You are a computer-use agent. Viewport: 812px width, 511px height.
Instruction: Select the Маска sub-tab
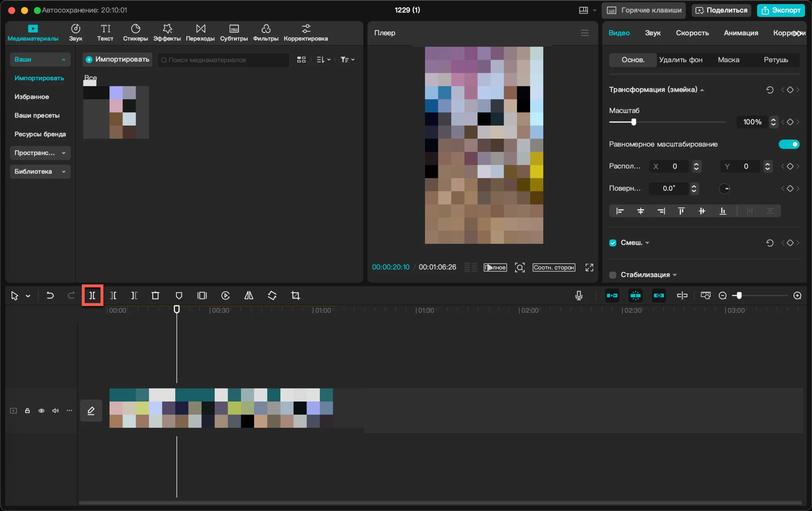coord(728,60)
